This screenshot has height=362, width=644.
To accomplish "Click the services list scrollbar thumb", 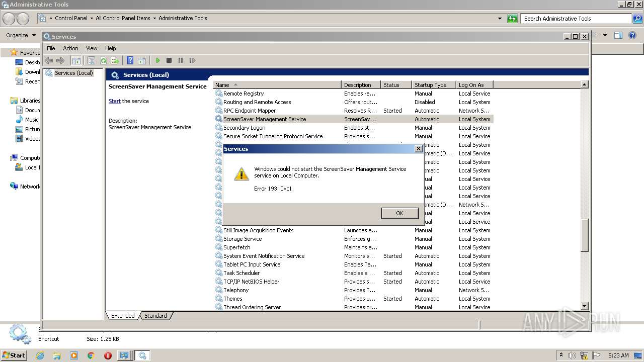I will click(584, 235).
